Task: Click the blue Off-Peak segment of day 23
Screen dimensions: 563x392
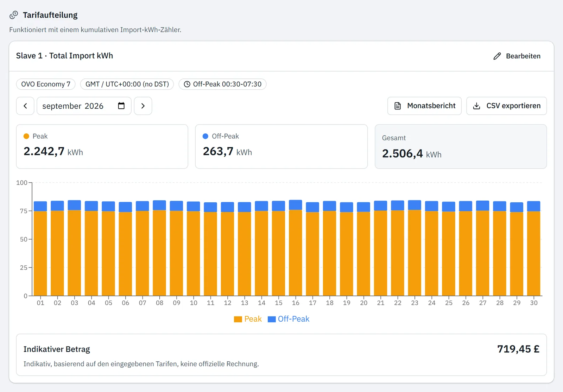Action: pos(415,205)
